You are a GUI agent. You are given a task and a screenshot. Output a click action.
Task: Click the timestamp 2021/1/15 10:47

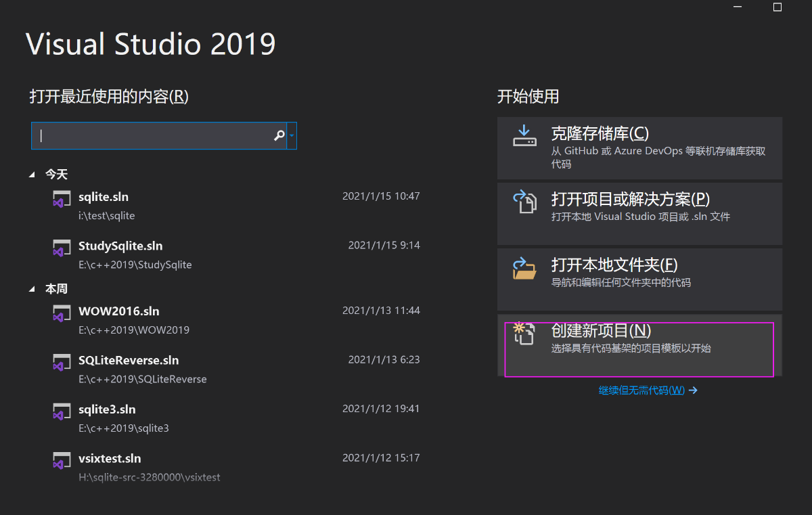point(381,196)
